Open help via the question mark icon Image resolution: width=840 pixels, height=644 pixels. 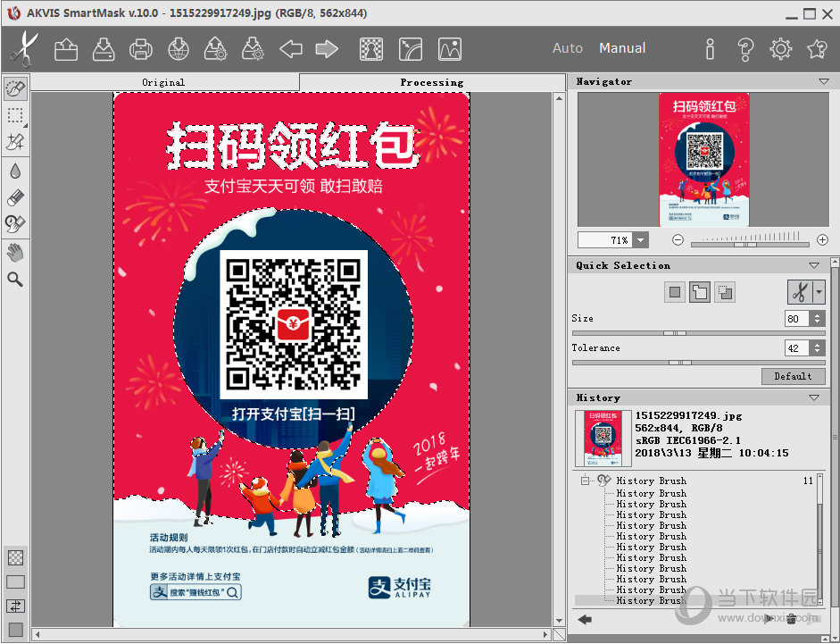(x=745, y=49)
